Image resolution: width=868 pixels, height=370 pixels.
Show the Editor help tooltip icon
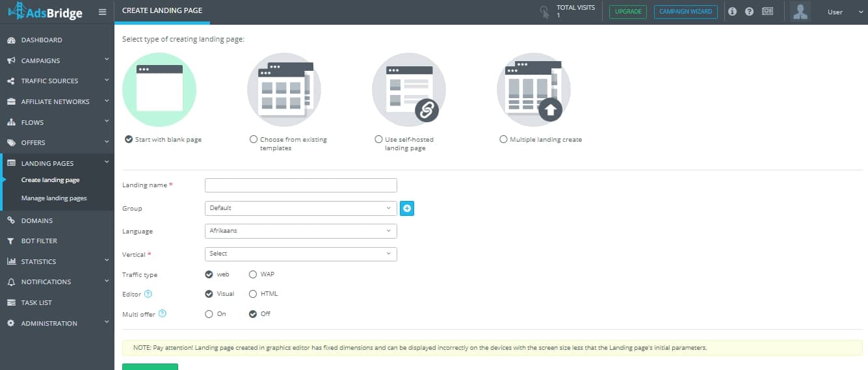click(148, 294)
